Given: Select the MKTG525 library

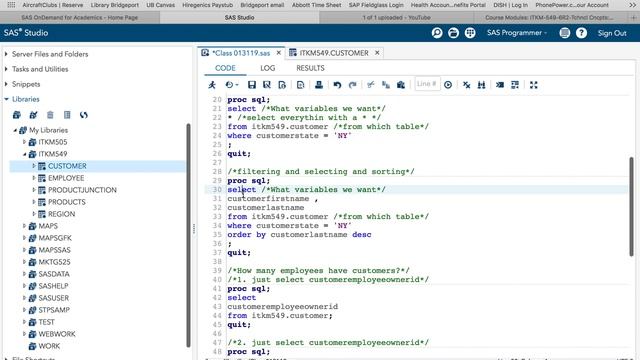Looking at the screenshot, I should point(54,262).
